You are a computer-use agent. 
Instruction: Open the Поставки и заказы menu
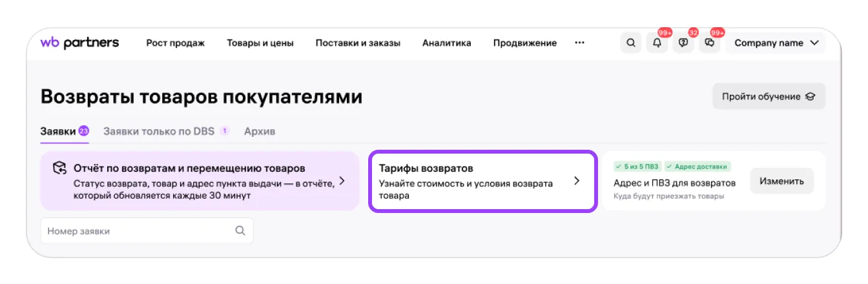click(x=358, y=43)
